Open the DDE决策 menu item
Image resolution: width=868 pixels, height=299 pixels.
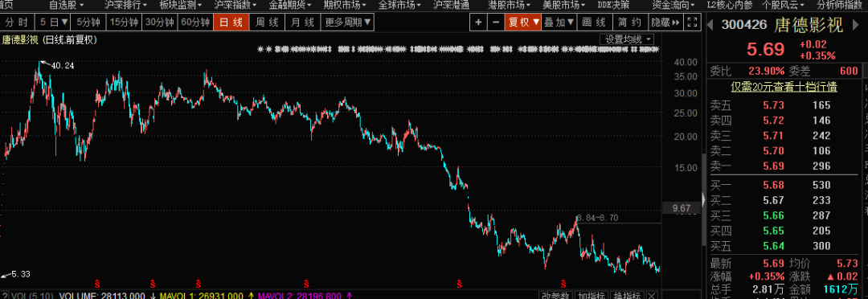(x=613, y=5)
